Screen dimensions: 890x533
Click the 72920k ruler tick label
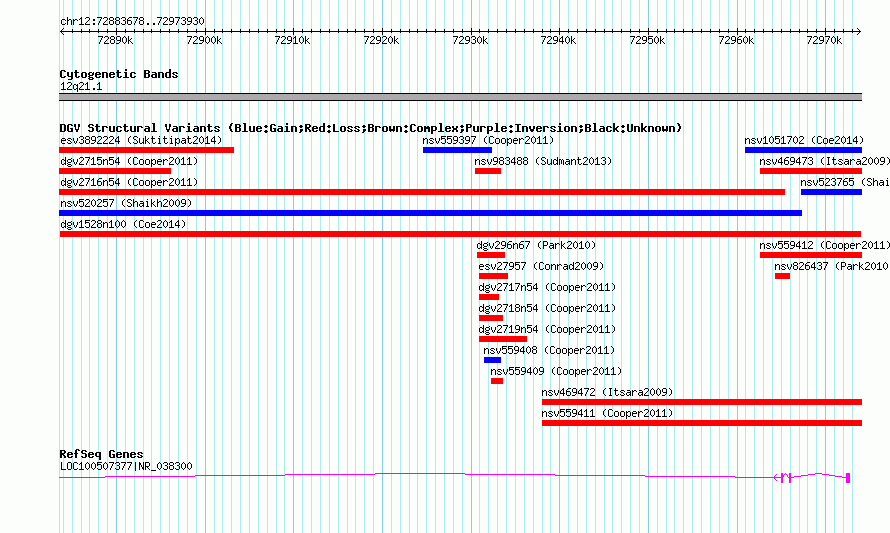pos(381,40)
